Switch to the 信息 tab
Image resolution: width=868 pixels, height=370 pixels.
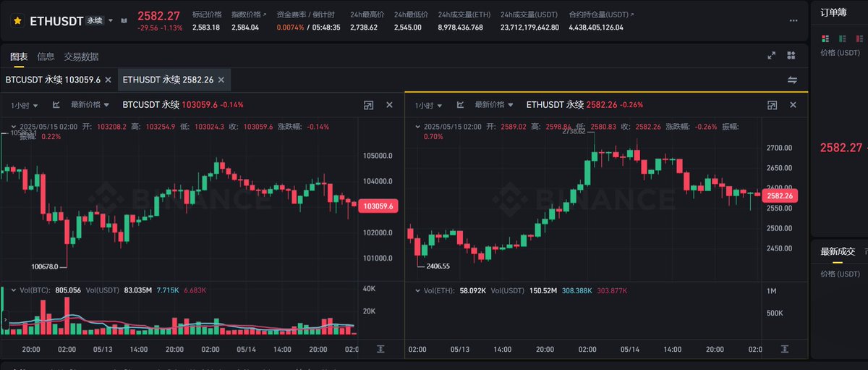(x=46, y=56)
